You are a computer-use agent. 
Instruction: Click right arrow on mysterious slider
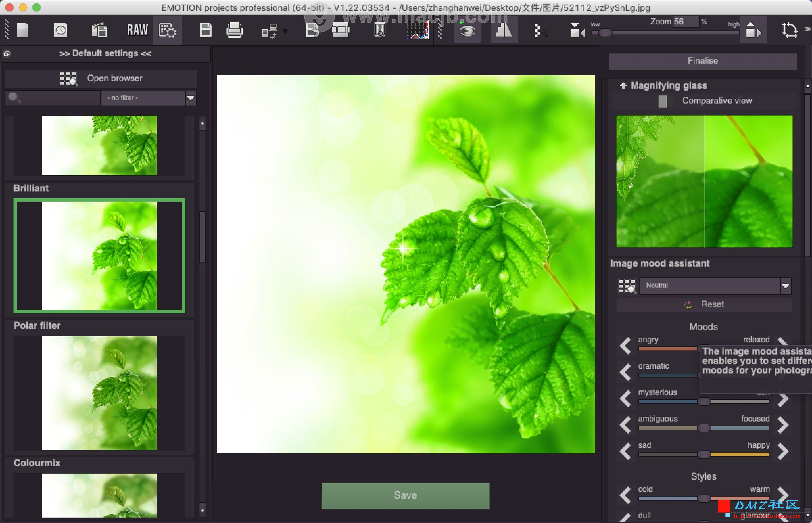point(783,400)
